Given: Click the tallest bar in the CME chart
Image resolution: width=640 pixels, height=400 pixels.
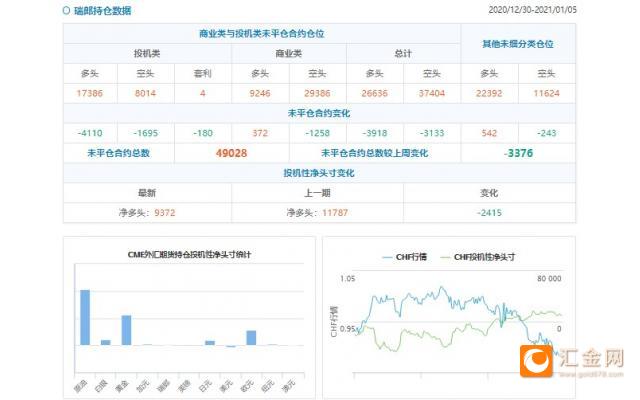Looking at the screenshot, I should pyautogui.click(x=85, y=317).
